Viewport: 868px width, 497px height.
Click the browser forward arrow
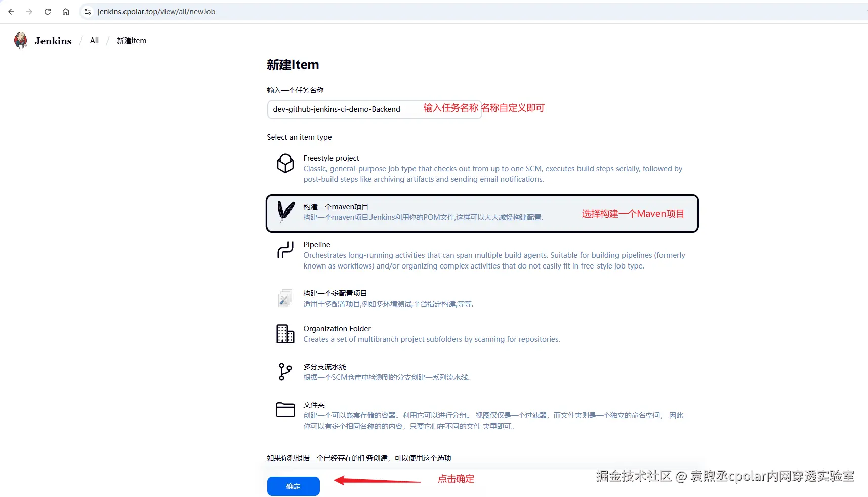tap(29, 12)
